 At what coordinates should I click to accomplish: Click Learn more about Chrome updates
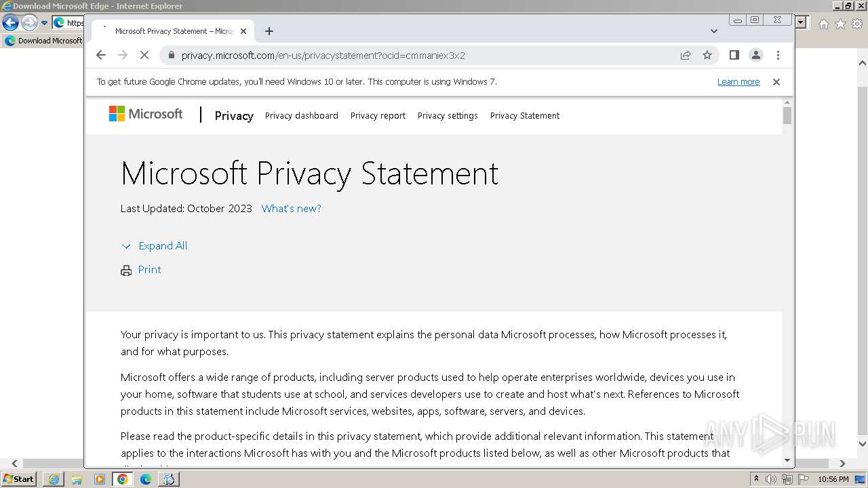coord(738,82)
